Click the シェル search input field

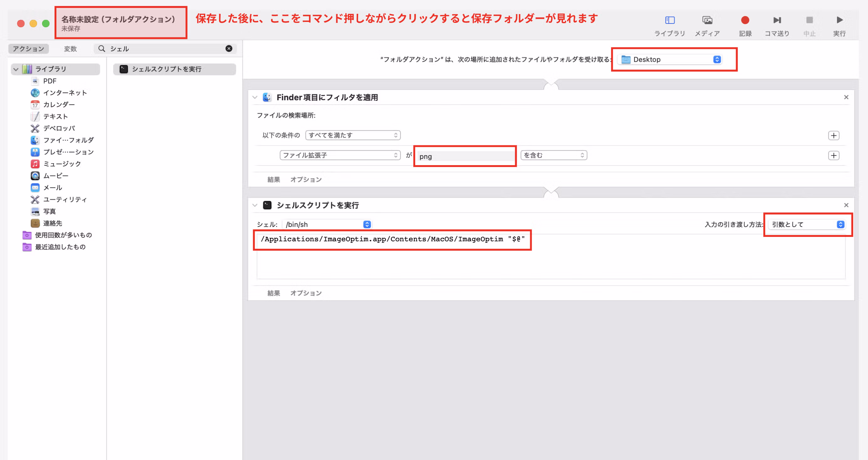coord(165,49)
